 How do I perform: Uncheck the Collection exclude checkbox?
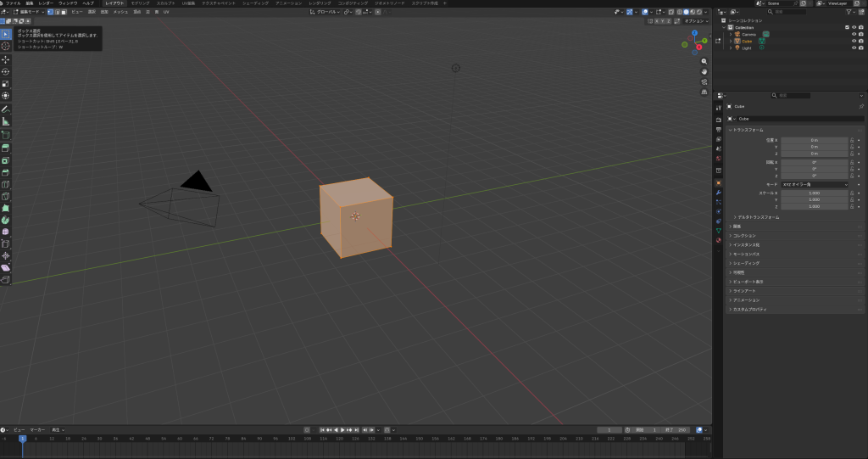click(x=847, y=27)
